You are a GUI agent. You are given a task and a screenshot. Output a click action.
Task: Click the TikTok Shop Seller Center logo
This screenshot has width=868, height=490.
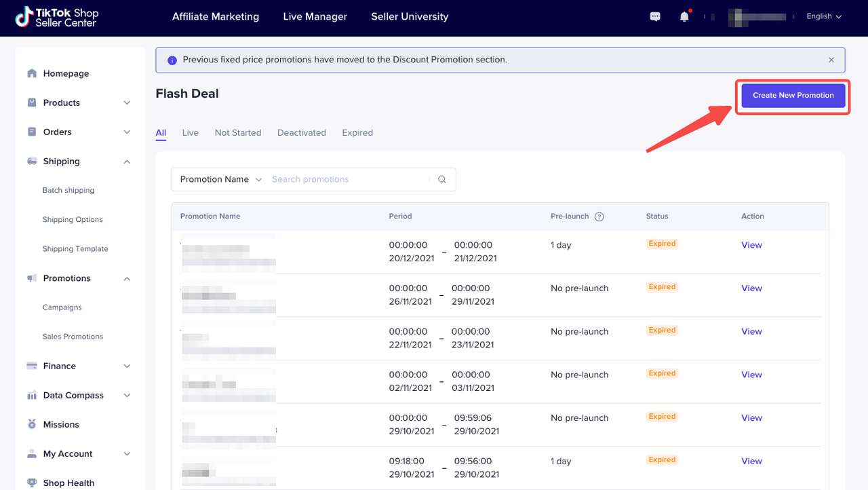[x=57, y=18]
